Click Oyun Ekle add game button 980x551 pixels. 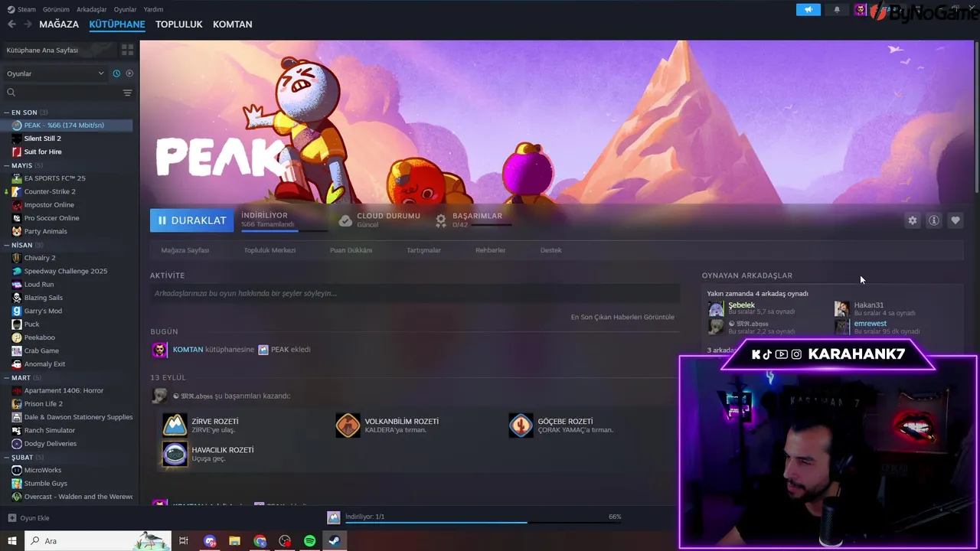point(29,518)
